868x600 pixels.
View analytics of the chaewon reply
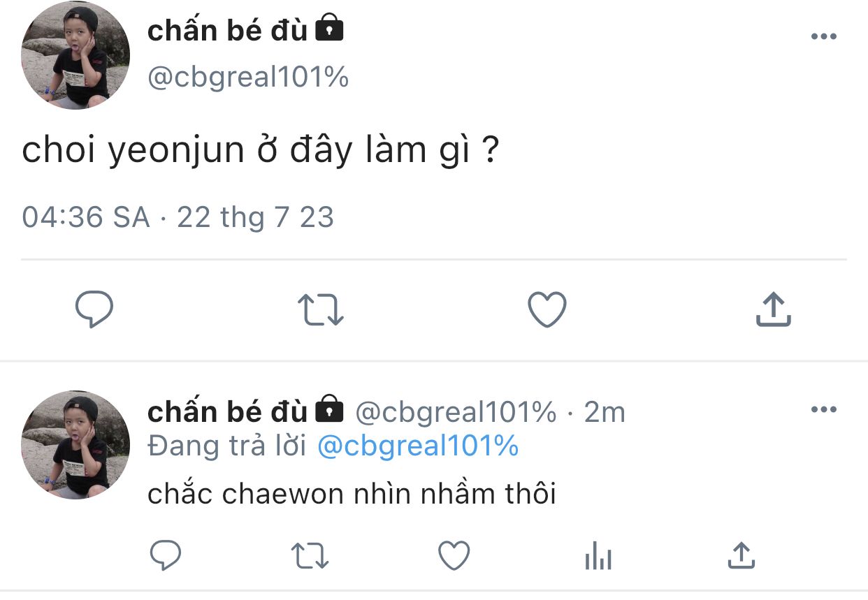pos(598,557)
